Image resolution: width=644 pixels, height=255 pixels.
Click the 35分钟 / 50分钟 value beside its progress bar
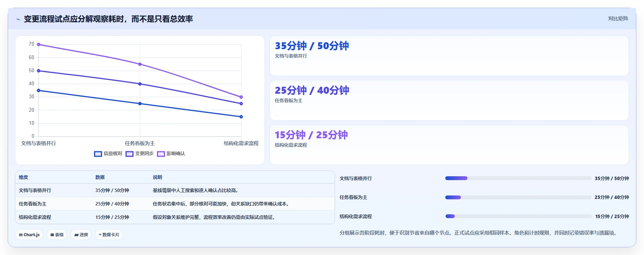612,179
